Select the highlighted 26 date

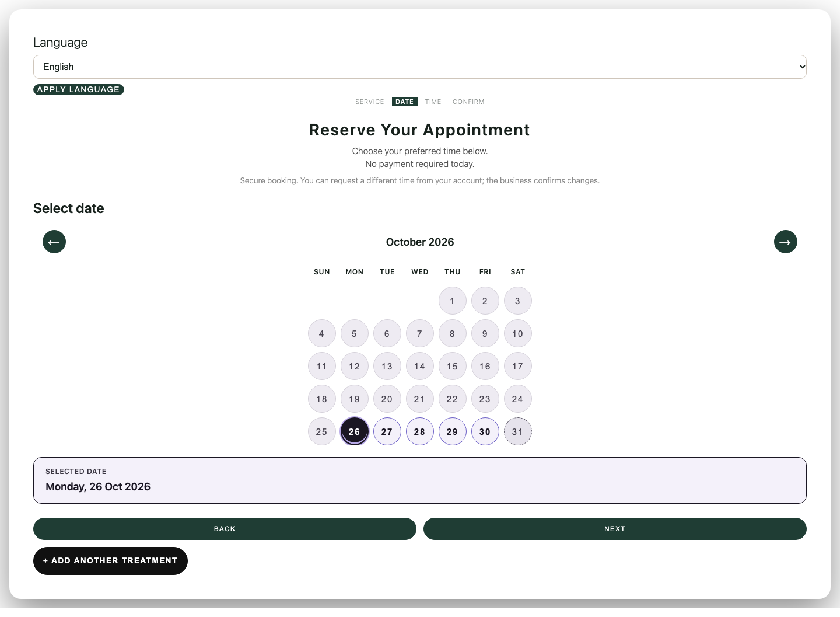[x=355, y=431]
